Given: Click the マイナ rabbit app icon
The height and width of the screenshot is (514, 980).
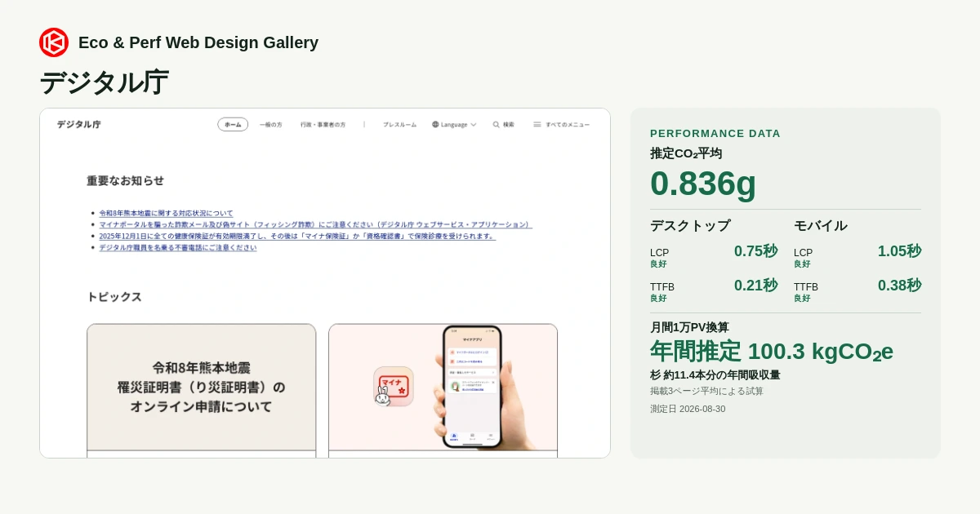Looking at the screenshot, I should pyautogui.click(x=393, y=386).
